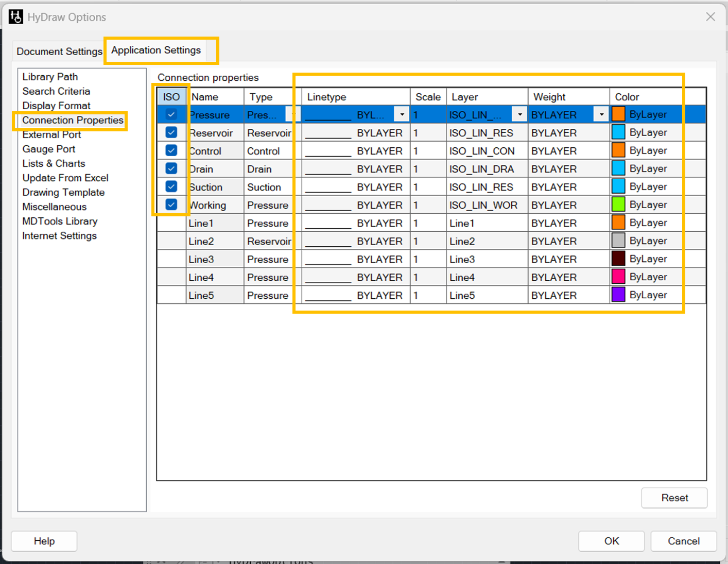The height and width of the screenshot is (564, 728).
Task: Click the Scale column header
Action: (428, 97)
